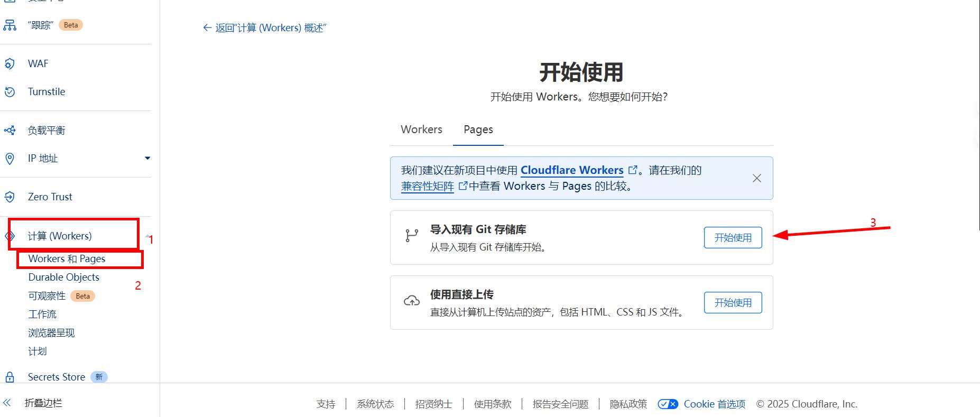Open 负载平衡 sidebar item
The image size is (980, 417).
(47, 130)
